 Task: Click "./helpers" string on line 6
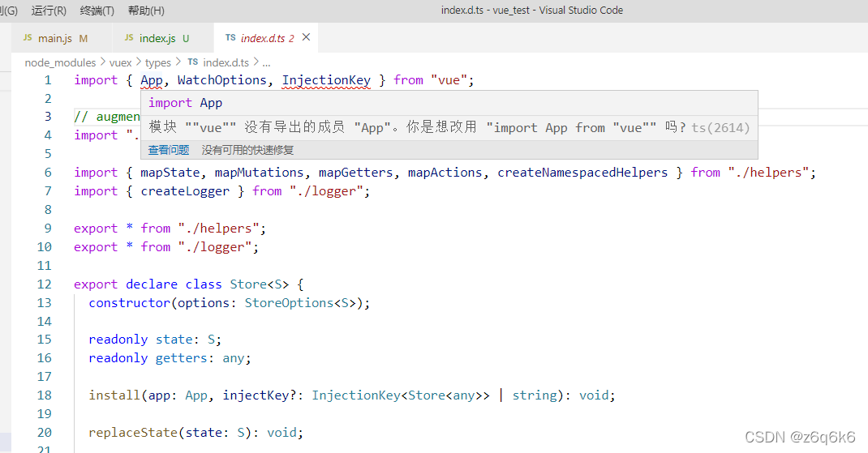click(x=768, y=173)
